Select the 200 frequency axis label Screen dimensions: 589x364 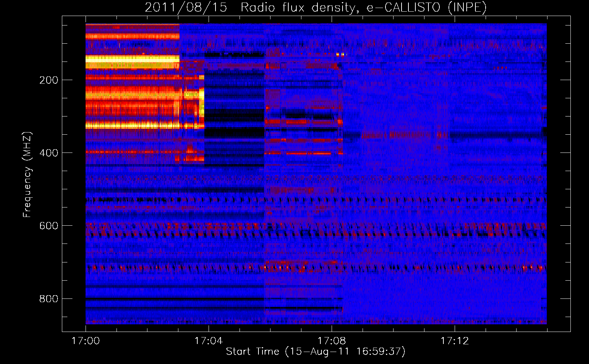coord(49,80)
